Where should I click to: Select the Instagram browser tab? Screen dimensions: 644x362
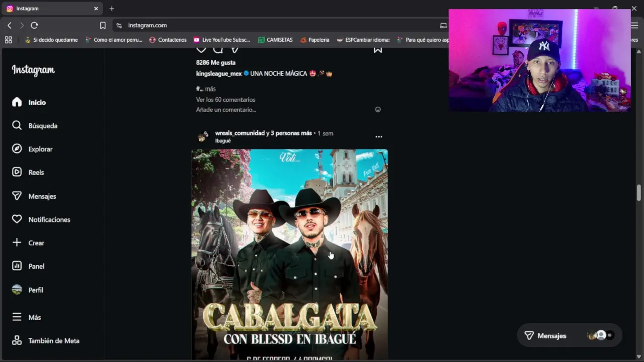pyautogui.click(x=52, y=9)
